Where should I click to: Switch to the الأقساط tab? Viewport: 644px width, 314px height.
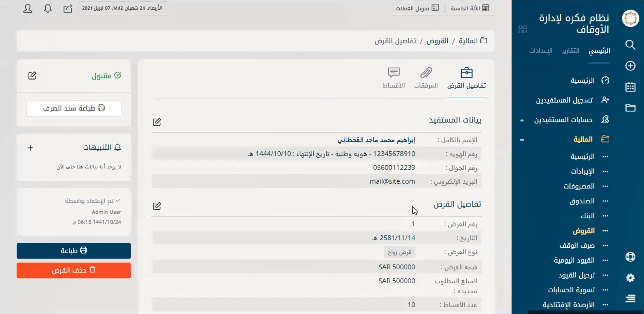pos(394,78)
